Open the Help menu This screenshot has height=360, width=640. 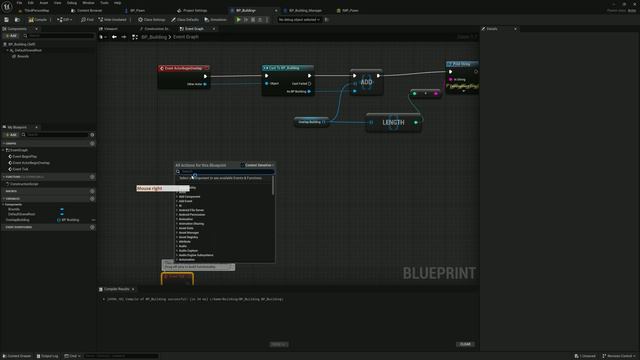[118, 3]
